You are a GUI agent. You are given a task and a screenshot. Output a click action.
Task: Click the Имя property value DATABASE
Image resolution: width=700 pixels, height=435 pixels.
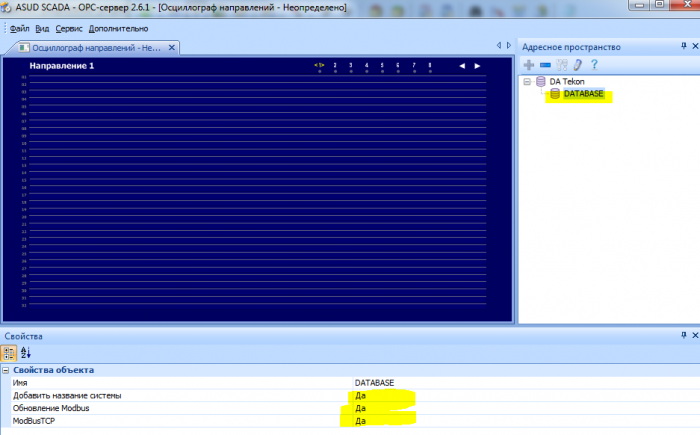[x=375, y=383]
